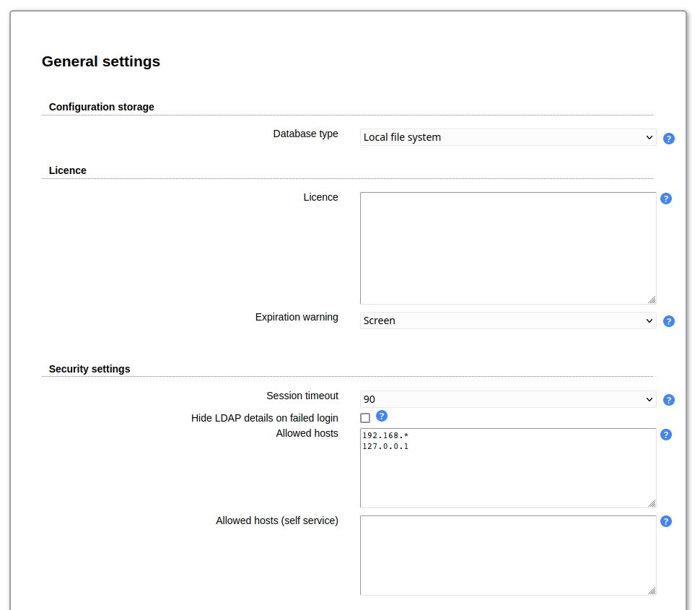Click in the Allowed hosts text area
This screenshot has height=610, width=700.
pos(507,476)
